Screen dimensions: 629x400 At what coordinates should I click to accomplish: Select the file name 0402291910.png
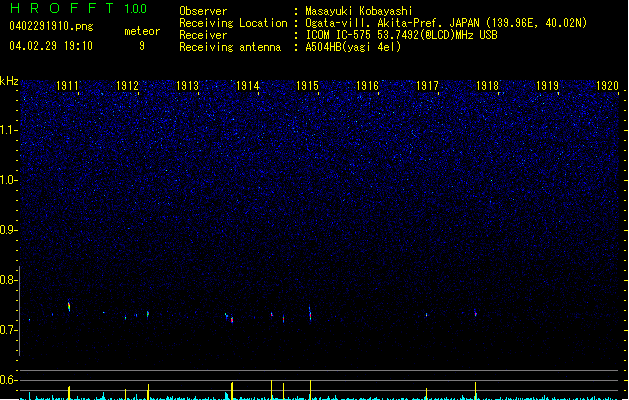(x=51, y=26)
